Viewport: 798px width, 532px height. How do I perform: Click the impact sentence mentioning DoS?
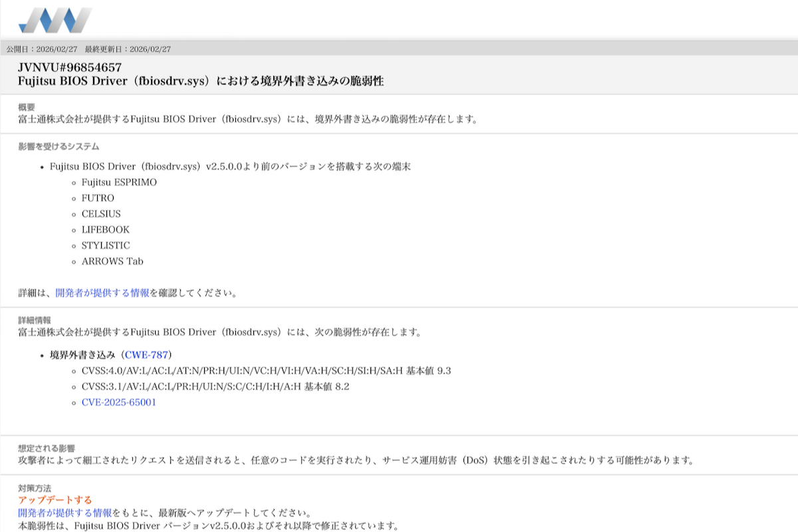click(356, 460)
